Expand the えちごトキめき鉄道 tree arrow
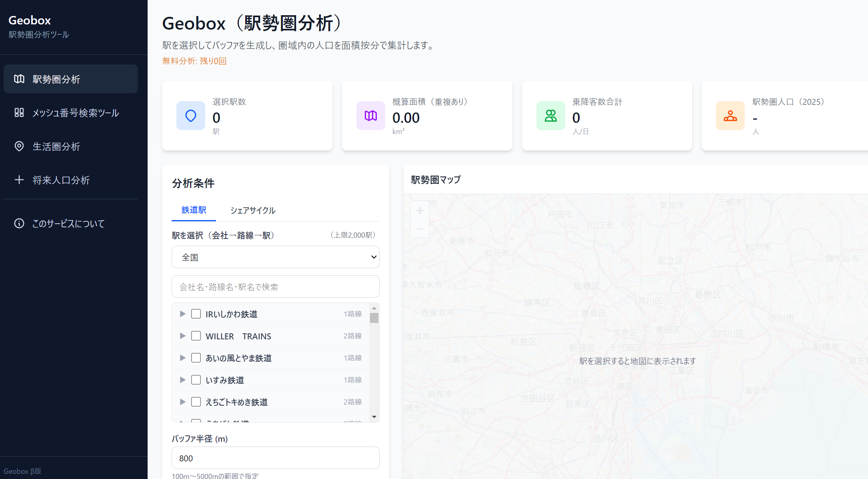Viewport: 868px width, 479px height. [x=182, y=402]
